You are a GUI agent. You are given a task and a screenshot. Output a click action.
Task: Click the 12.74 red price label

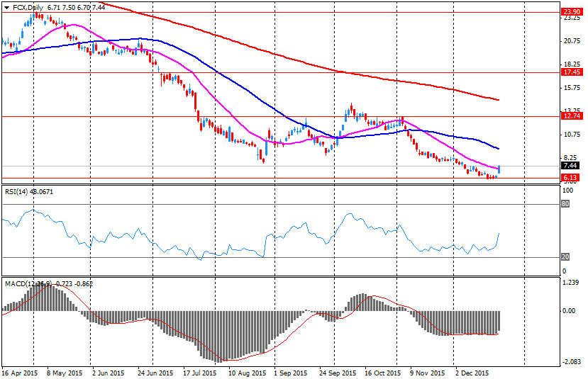pyautogui.click(x=572, y=116)
